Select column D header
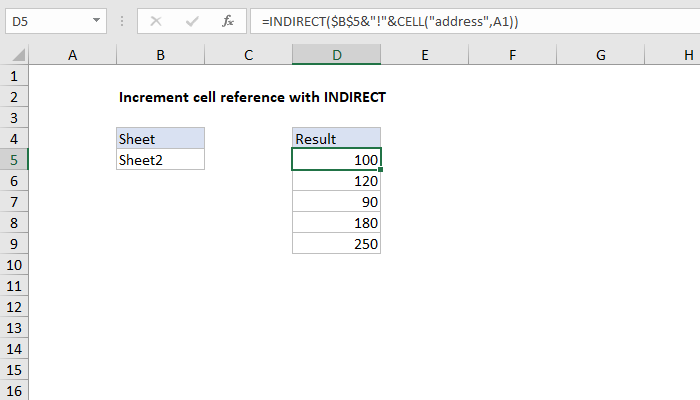 pos(336,57)
